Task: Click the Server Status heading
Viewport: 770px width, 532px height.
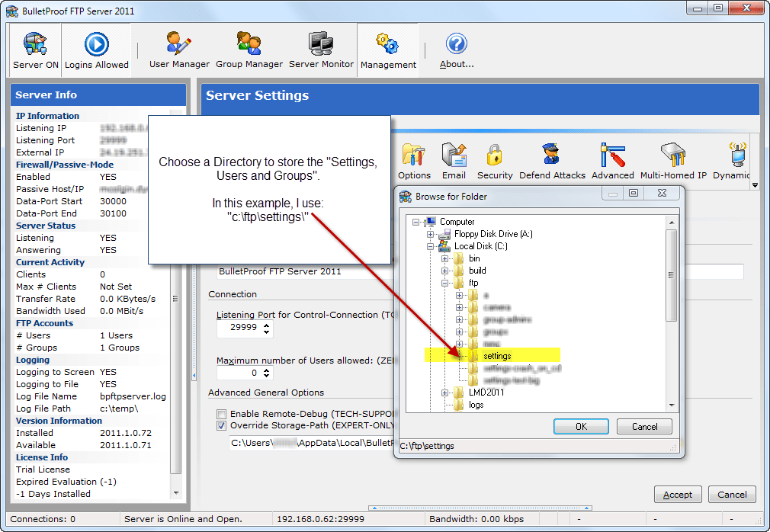Action: [46, 226]
